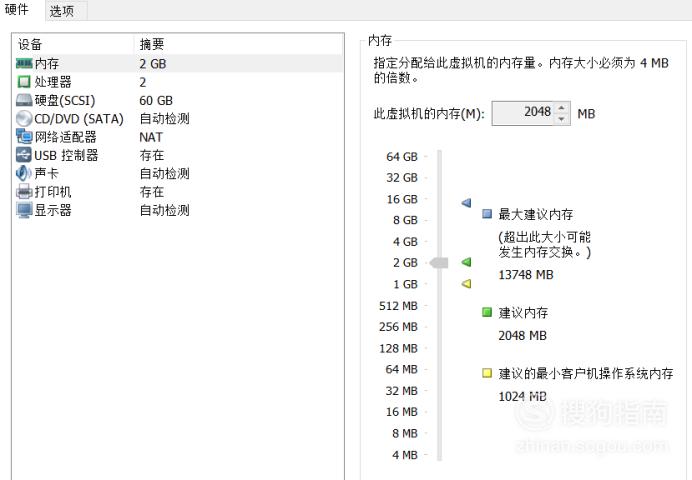Click the 13748 MB maximum memory value
The image size is (692, 480).
point(526,275)
